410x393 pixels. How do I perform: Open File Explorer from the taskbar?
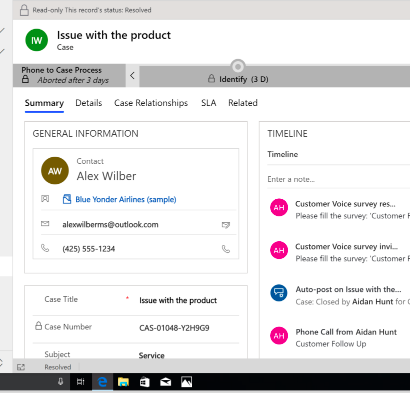(123, 382)
